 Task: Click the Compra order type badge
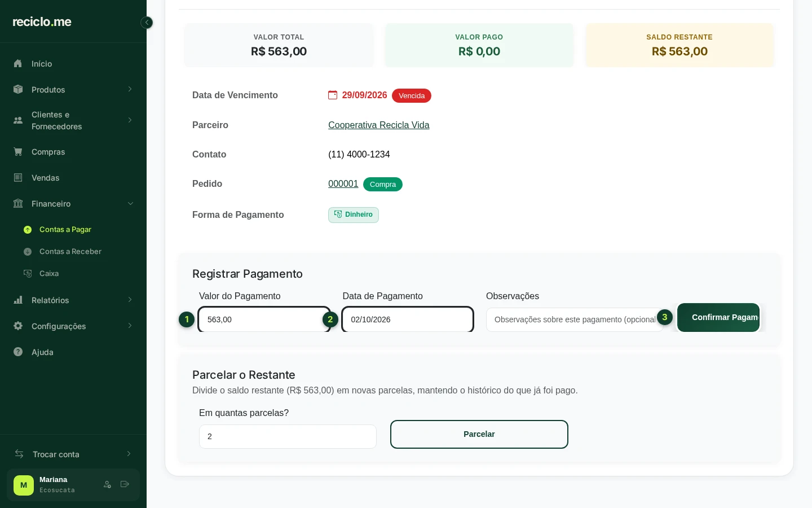383,185
